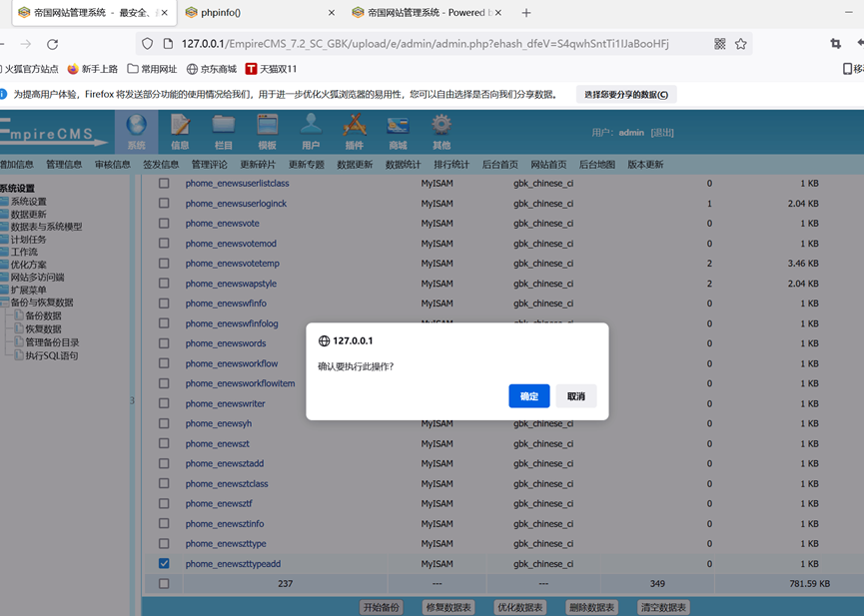Click the QR code icon in address bar

[719, 44]
